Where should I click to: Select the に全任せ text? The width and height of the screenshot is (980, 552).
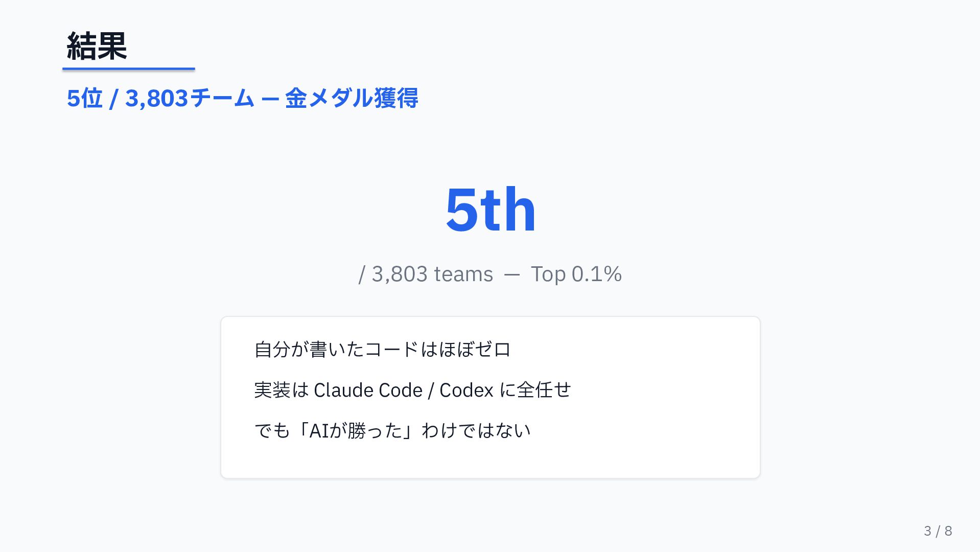point(535,390)
